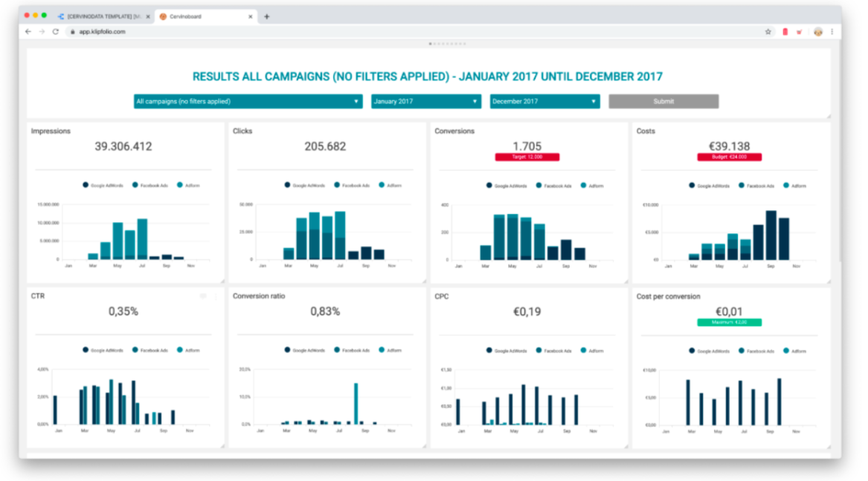The height and width of the screenshot is (481, 868).
Task: Open the CTR widget three-dot menu
Action: pyautogui.click(x=216, y=296)
